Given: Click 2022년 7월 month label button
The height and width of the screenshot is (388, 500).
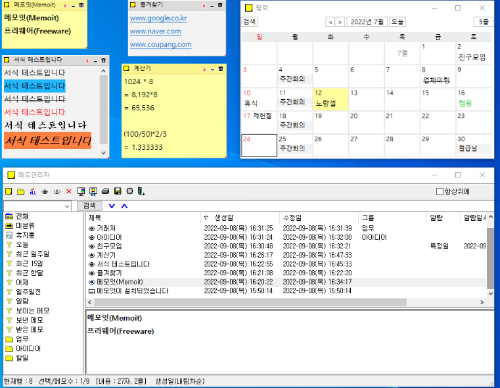Looking at the screenshot, I should click(x=367, y=22).
